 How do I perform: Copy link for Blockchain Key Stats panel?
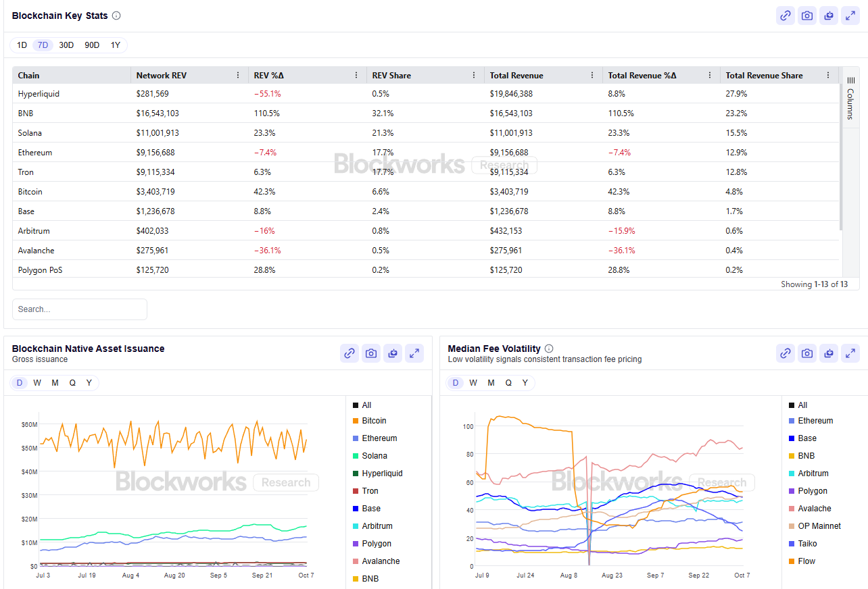click(x=786, y=16)
